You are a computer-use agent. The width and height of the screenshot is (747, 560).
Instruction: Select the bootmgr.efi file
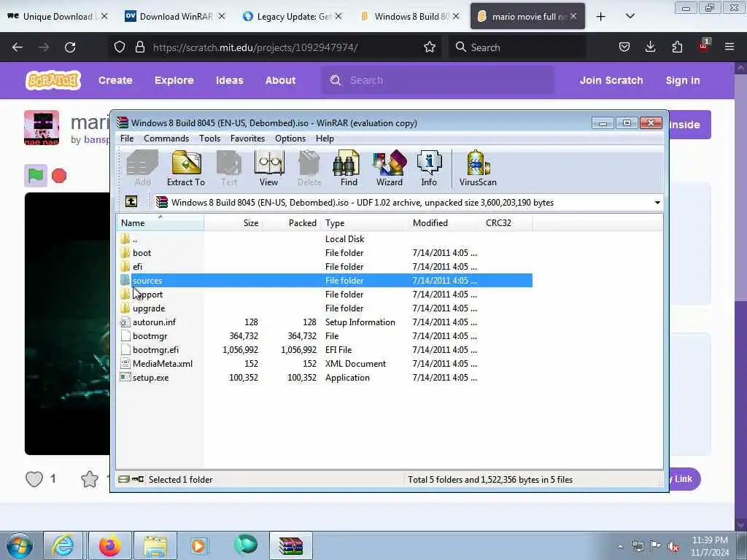tap(325, 350)
